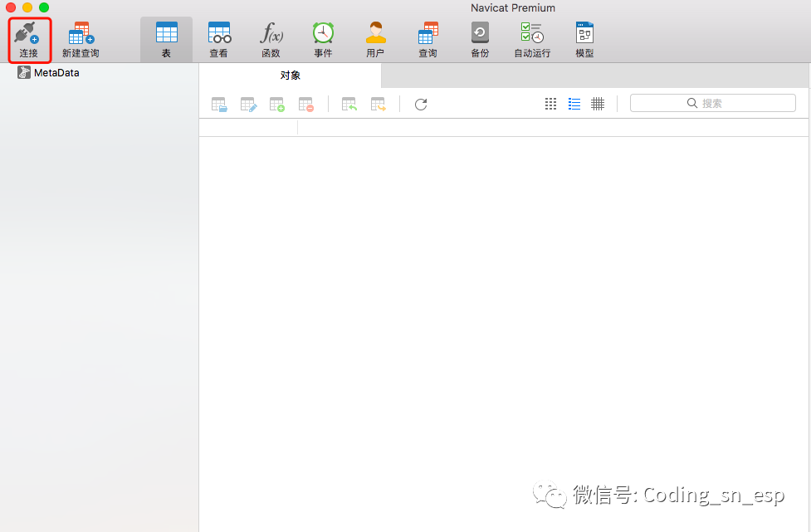The width and height of the screenshot is (811, 532).
Task: Select the Objects (对象) tab
Action: 291,76
